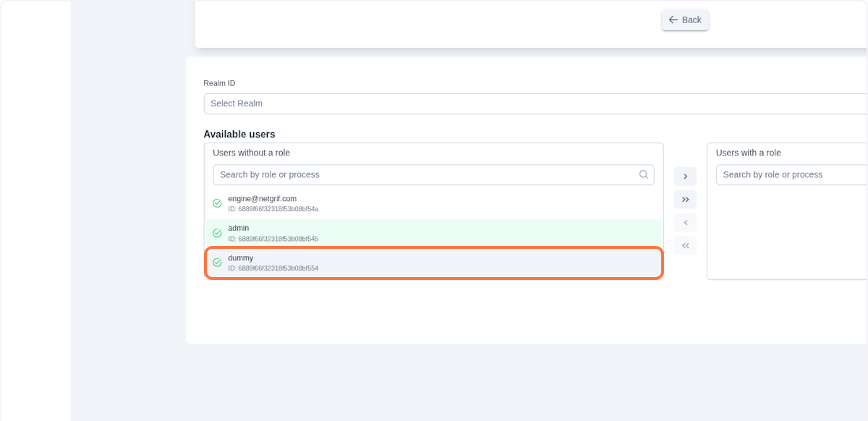Open the Select Realm dropdown
The image size is (868, 421).
tap(535, 103)
